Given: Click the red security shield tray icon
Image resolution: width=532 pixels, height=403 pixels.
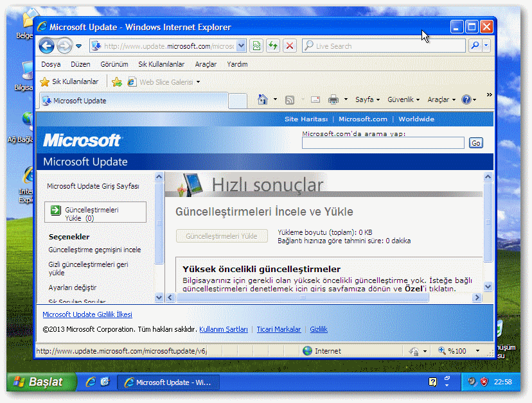Looking at the screenshot, I should 484,382.
